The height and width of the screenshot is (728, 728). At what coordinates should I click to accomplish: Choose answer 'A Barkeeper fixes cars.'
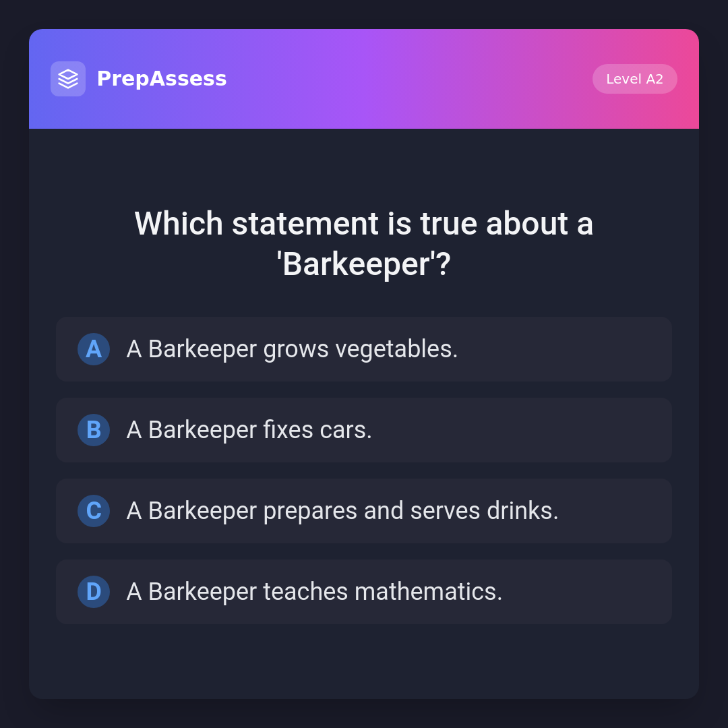click(249, 430)
